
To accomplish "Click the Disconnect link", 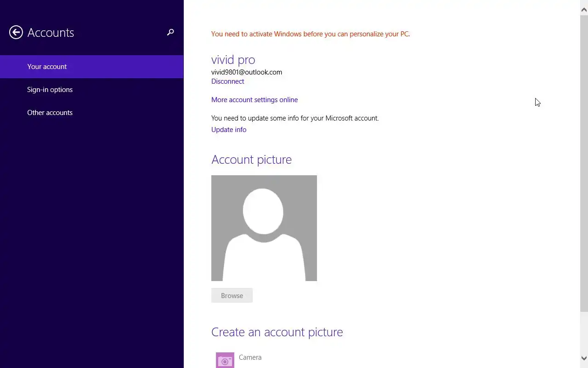I will (x=227, y=81).
